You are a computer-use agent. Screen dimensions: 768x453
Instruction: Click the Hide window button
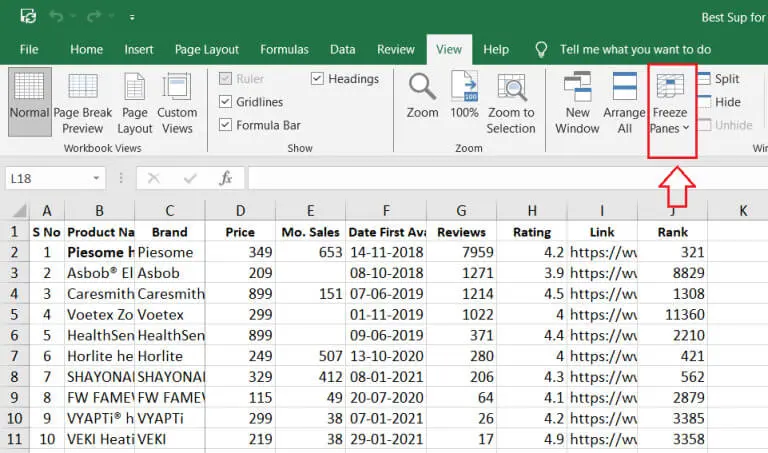(718, 102)
